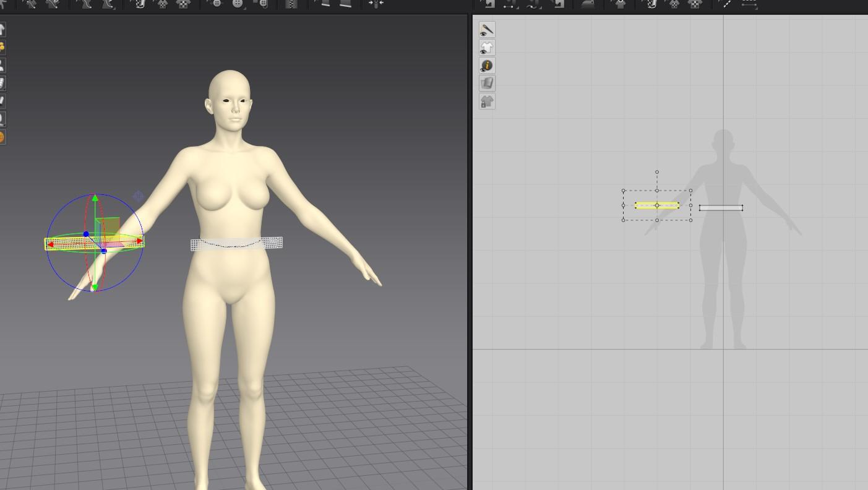Select the edit texture tool in 2D toolbar

point(651,4)
